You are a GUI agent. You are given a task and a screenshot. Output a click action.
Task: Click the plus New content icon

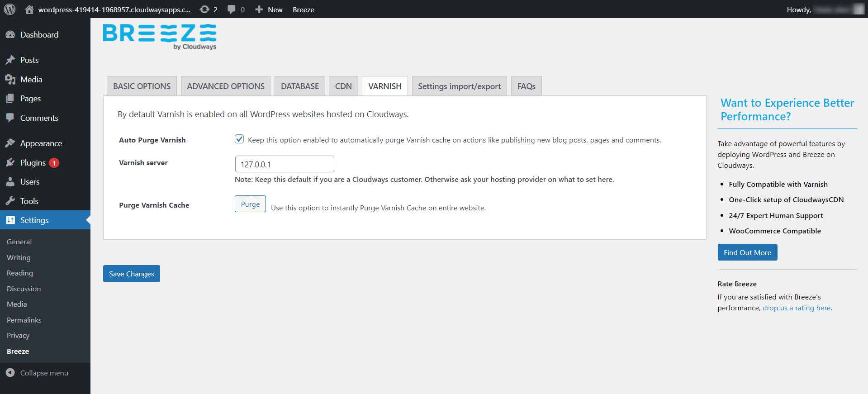(259, 9)
